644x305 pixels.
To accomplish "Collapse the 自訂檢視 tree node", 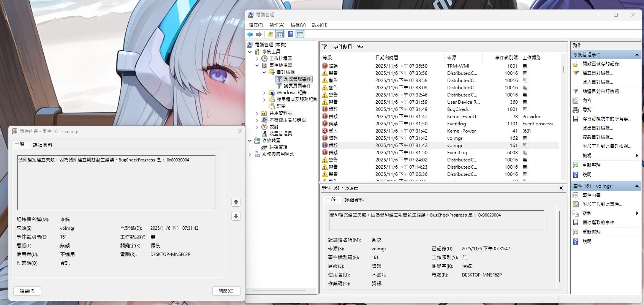I will tap(264, 72).
